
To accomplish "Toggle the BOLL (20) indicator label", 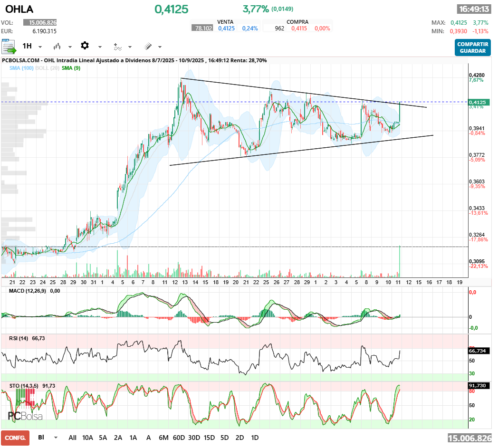I will click(x=48, y=68).
